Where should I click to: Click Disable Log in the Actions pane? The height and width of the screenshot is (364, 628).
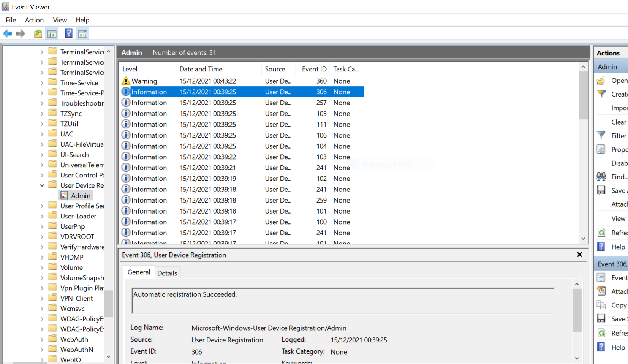619,163
